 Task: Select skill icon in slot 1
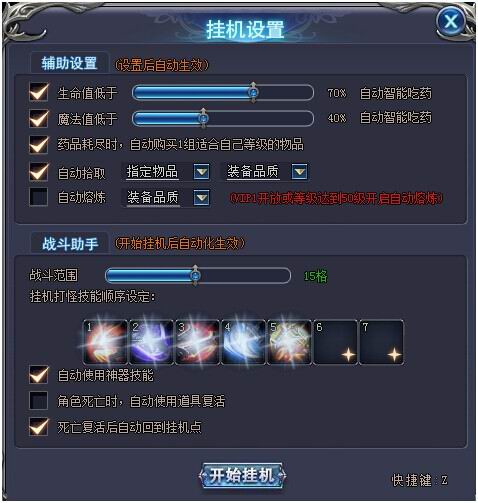105,342
